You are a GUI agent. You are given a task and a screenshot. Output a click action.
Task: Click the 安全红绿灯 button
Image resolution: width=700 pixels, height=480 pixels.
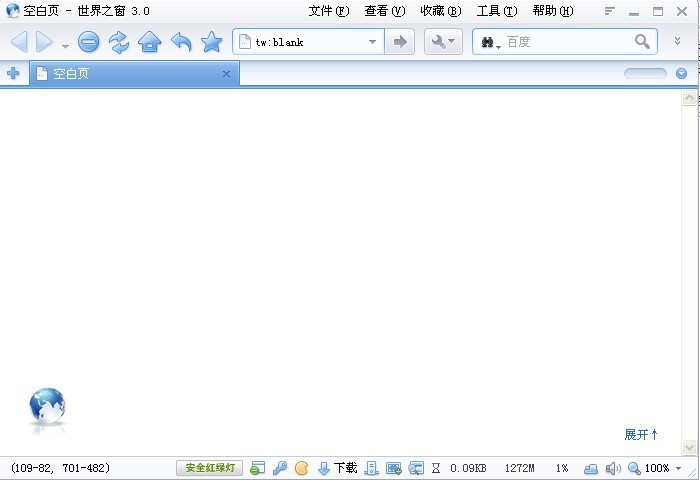(210, 468)
